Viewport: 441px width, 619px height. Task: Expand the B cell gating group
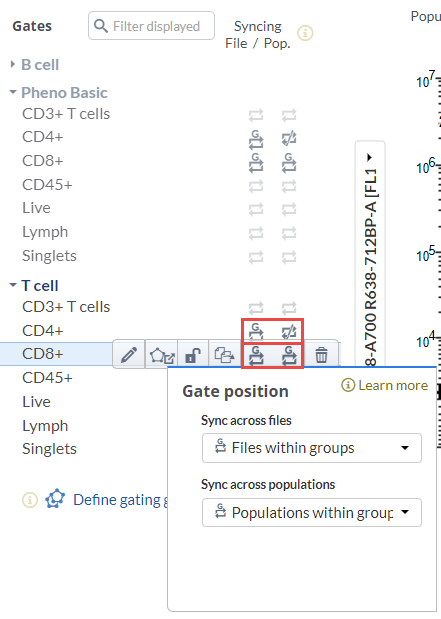tap(13, 64)
